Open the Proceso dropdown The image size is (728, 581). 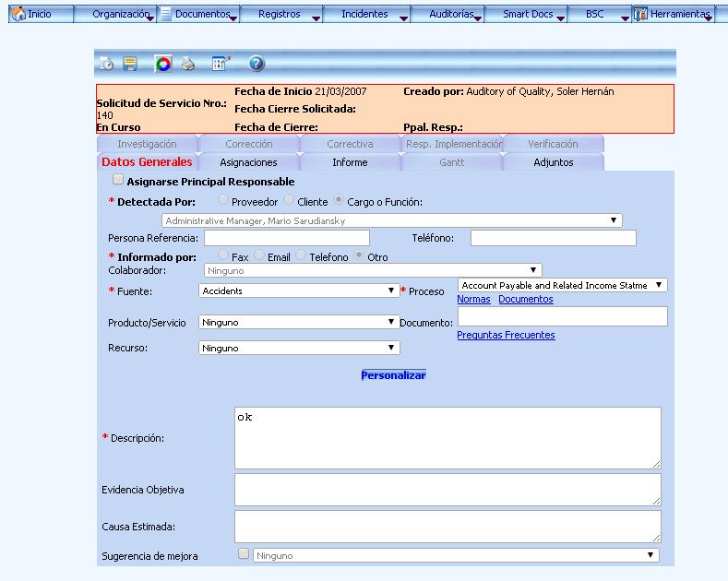[x=562, y=285]
